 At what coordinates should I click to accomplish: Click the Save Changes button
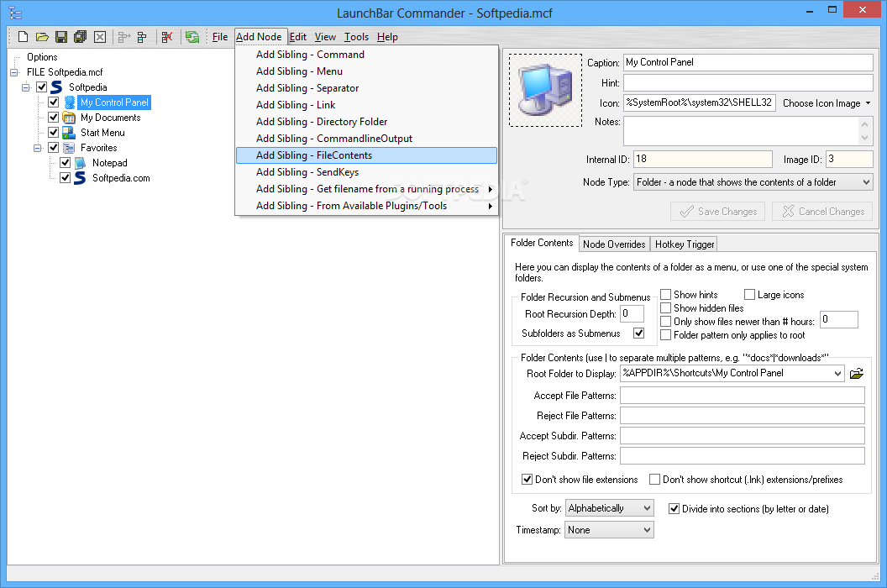[x=718, y=212]
